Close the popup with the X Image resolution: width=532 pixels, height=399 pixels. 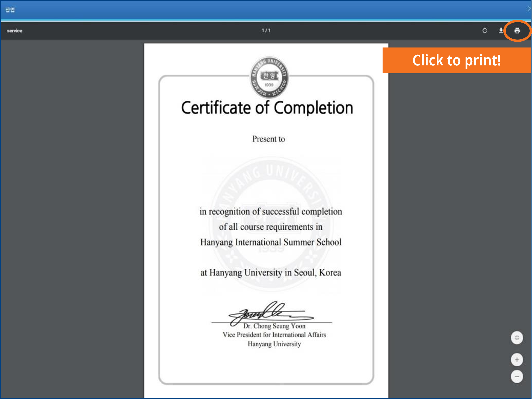(x=529, y=9)
